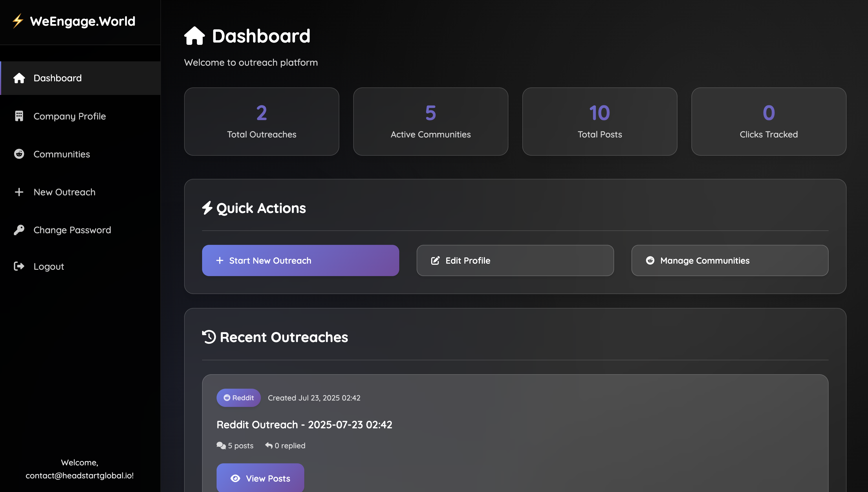
Task: Click the plus icon in Start New Outreach button
Action: click(220, 260)
